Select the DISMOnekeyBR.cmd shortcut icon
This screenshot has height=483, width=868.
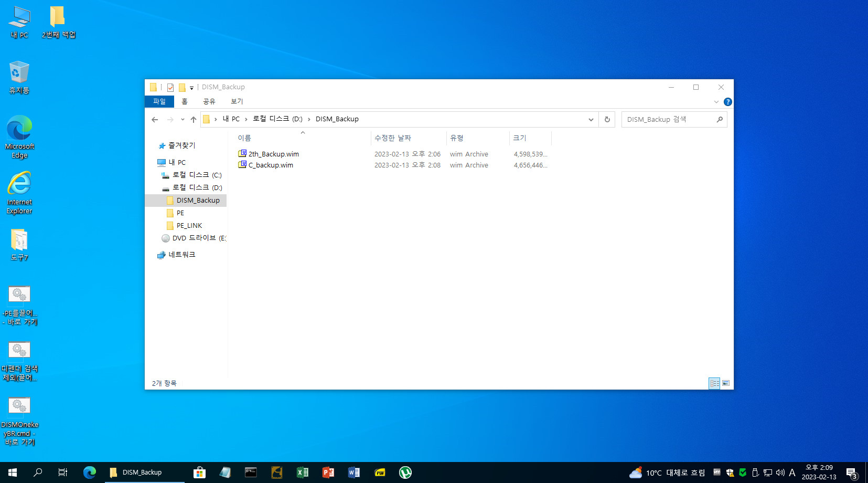19,421
